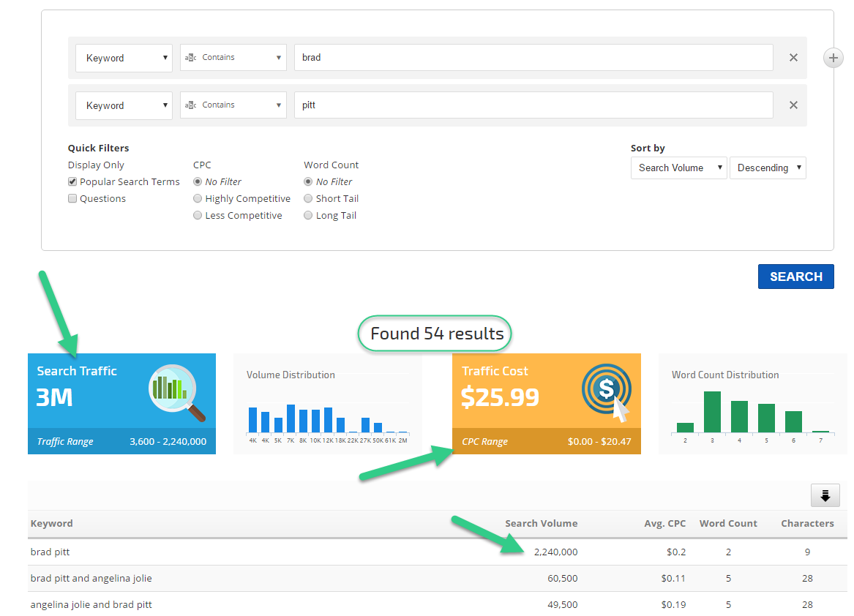Image resolution: width=854 pixels, height=616 pixels.
Task: Open the Search Volume sort dropdown
Action: pyautogui.click(x=678, y=168)
